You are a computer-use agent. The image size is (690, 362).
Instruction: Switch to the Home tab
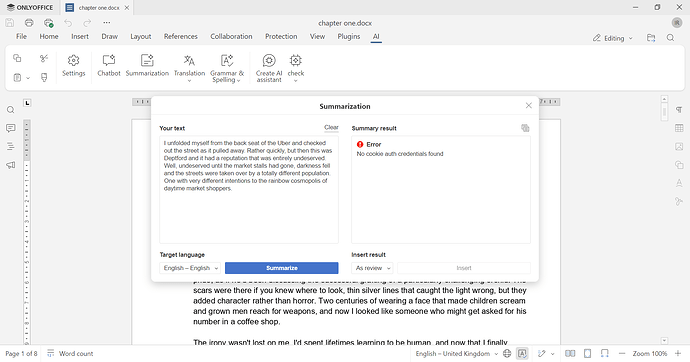[x=49, y=37]
